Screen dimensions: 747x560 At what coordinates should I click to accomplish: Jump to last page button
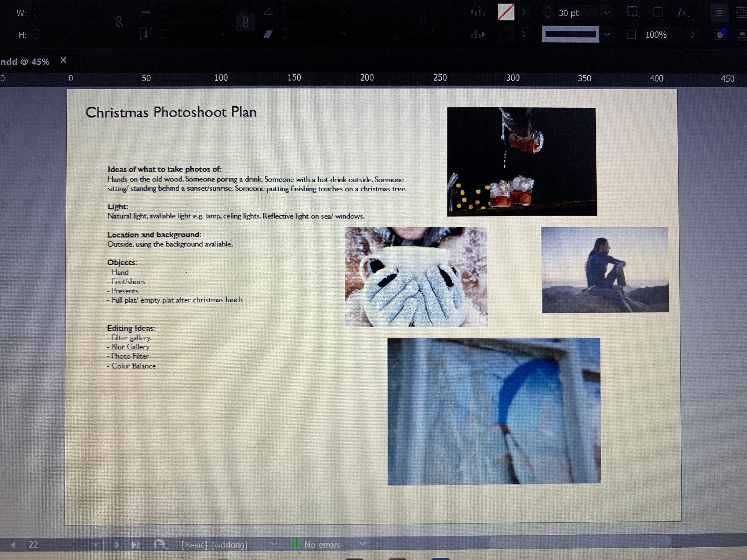tap(135, 544)
